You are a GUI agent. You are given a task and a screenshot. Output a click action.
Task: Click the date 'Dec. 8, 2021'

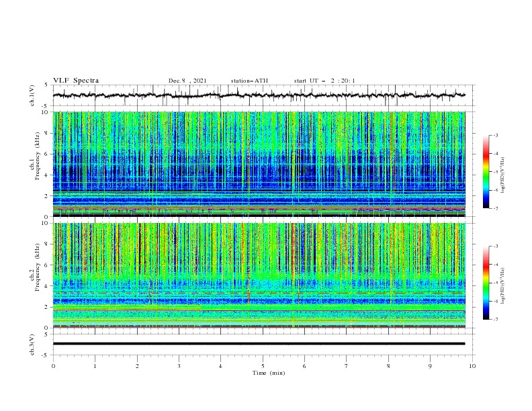[x=187, y=81]
